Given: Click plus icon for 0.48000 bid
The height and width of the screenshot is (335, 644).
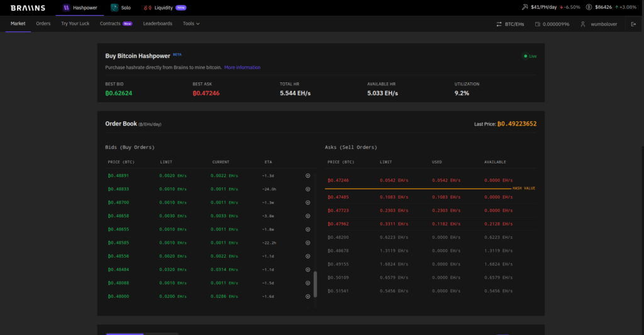Looking at the screenshot, I should [x=308, y=297].
